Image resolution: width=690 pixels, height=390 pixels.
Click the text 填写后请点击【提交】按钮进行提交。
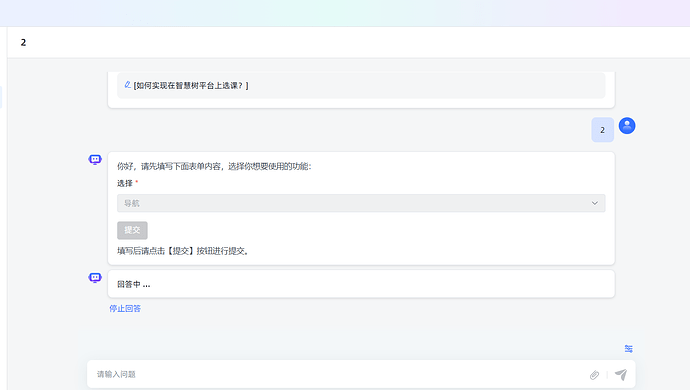point(183,251)
